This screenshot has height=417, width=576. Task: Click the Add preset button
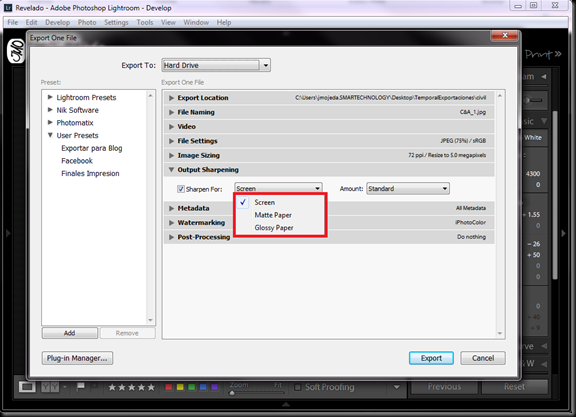pos(70,333)
